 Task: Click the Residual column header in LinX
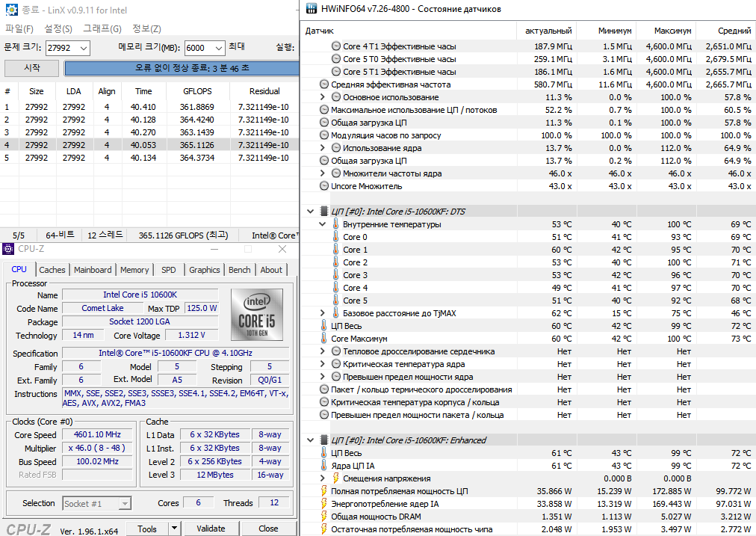click(264, 91)
